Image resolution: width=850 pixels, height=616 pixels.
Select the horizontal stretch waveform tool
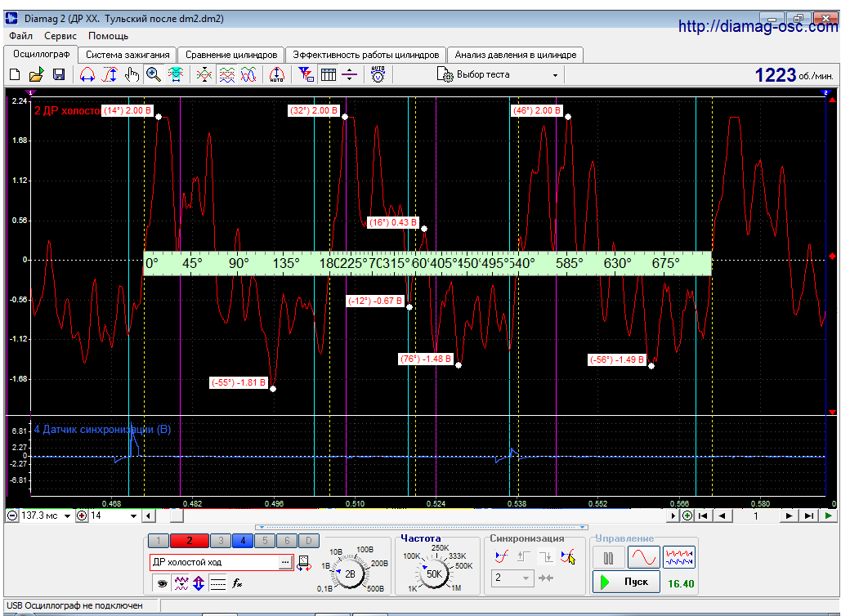pos(87,75)
